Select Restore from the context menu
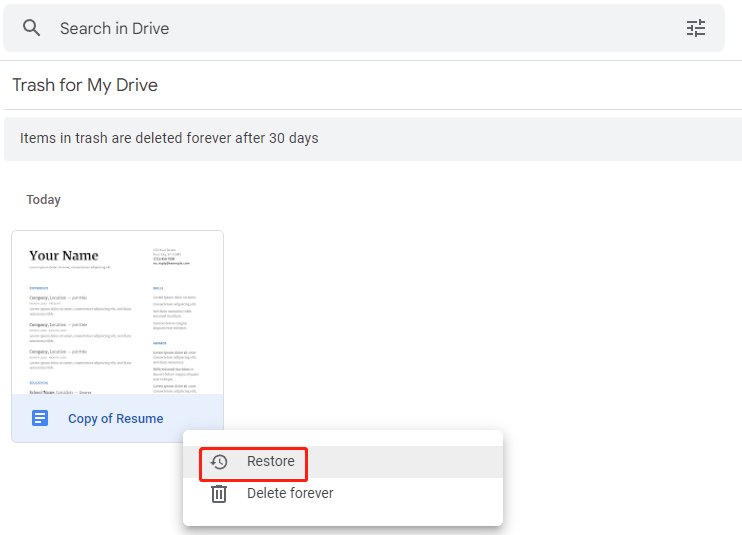742x535 pixels. [271, 462]
